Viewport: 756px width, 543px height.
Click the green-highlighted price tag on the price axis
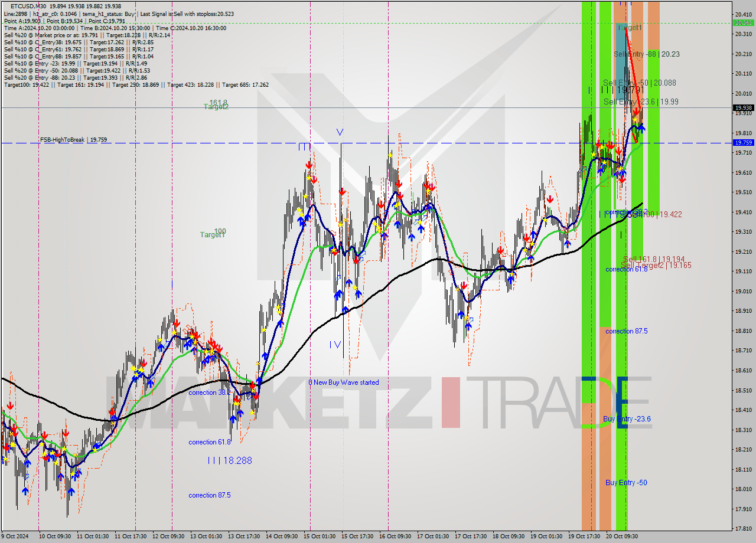point(743,23)
